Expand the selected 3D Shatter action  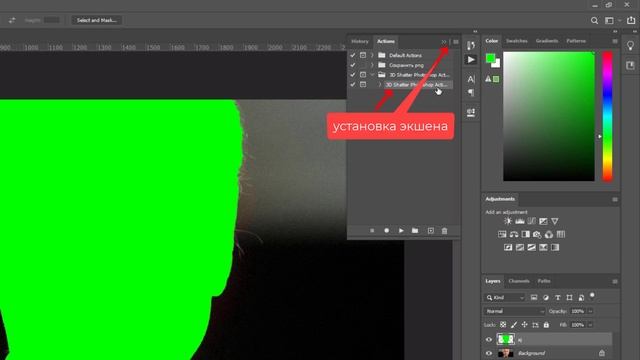pyautogui.click(x=380, y=84)
